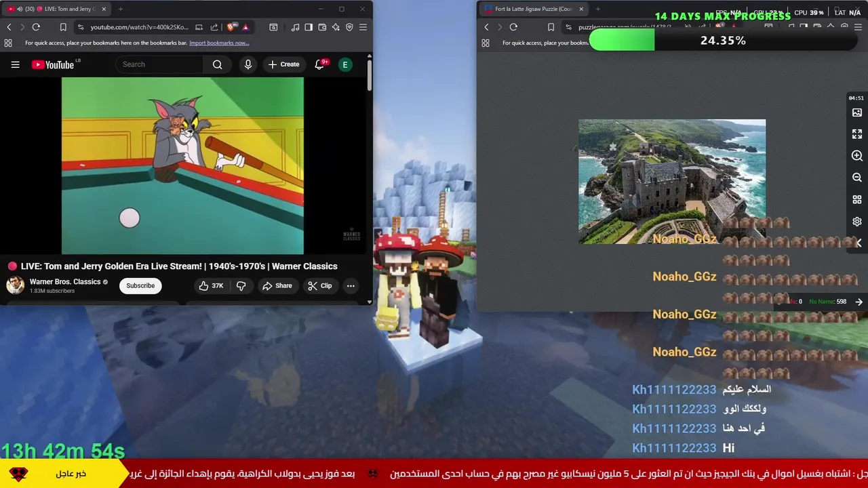Image resolution: width=868 pixels, height=488 pixels.
Task: Open puzzle settings gear
Action: [857, 222]
